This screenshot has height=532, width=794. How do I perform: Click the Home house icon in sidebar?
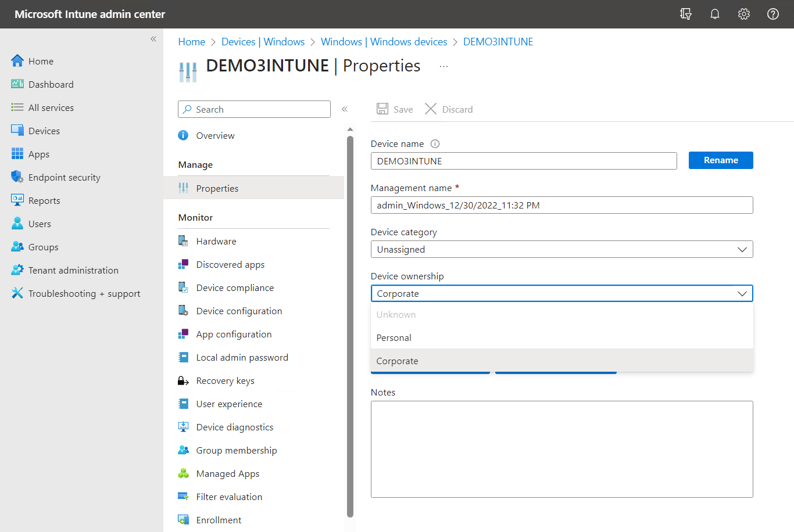pyautogui.click(x=17, y=60)
